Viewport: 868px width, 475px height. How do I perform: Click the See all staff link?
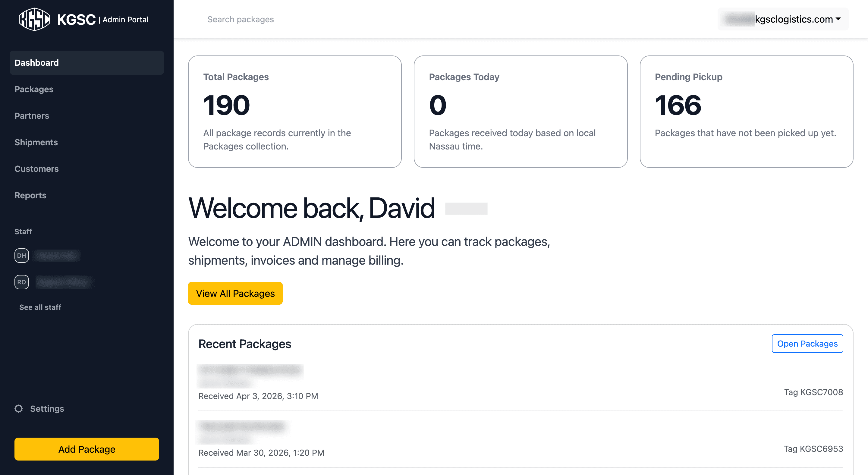click(40, 307)
